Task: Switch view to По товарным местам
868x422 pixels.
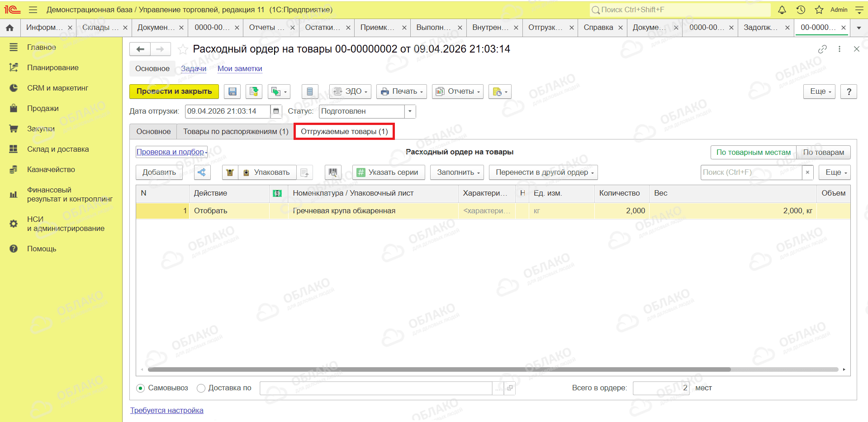Action: 754,152
